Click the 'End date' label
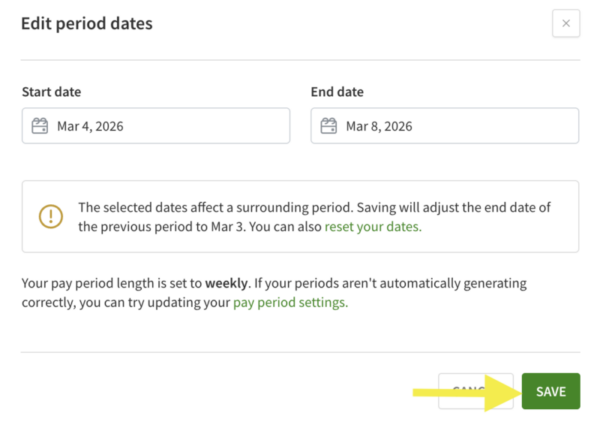Image resolution: width=600 pixels, height=428 pixels. [338, 92]
